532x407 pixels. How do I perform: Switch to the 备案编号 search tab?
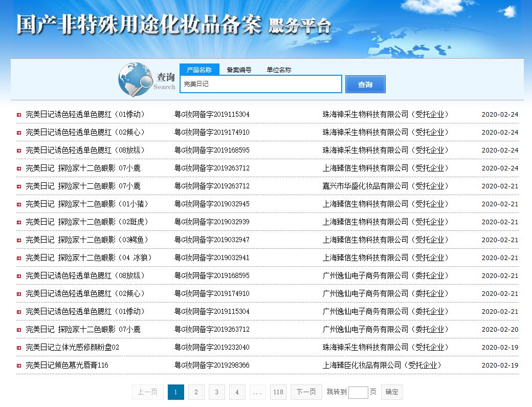pyautogui.click(x=239, y=70)
